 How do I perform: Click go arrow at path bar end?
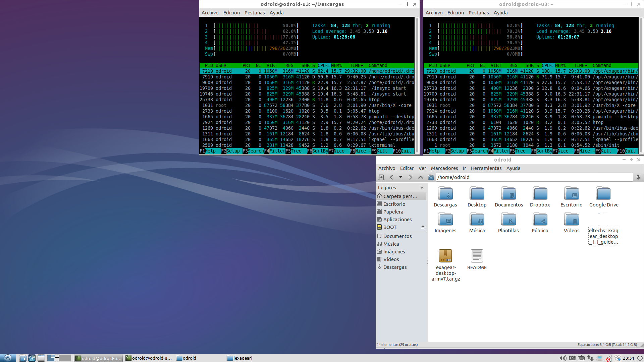click(638, 177)
